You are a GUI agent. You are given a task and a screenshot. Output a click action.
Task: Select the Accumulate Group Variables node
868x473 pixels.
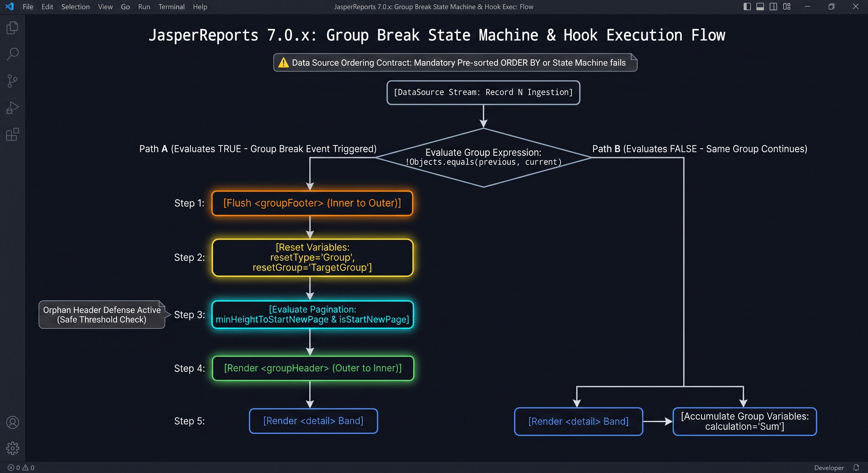[x=745, y=422]
